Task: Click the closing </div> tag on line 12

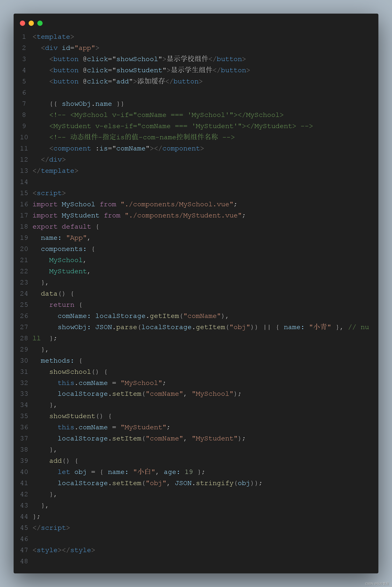Action: click(53, 160)
